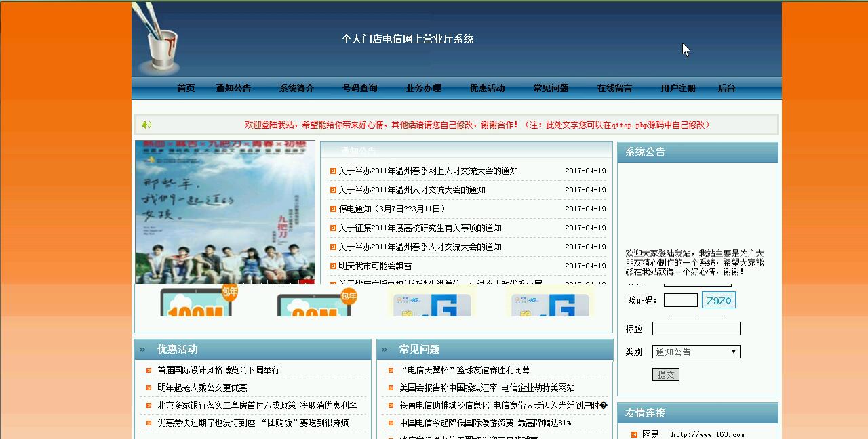Screen dimensions: 868x439
Task: Click the 常见问题 panel heading text
Action: coord(419,350)
